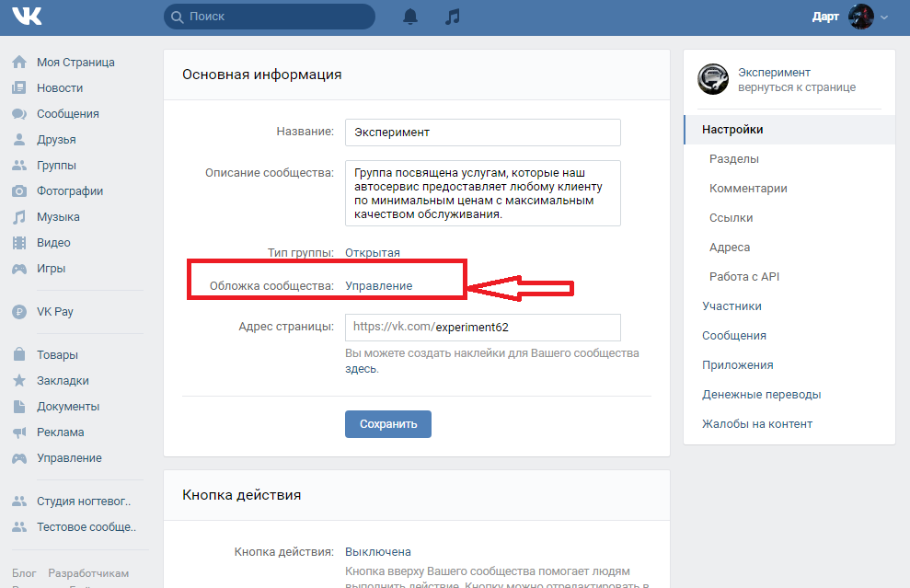Click the Игры gamepad icon
This screenshot has height=588, width=910.
coord(18,269)
